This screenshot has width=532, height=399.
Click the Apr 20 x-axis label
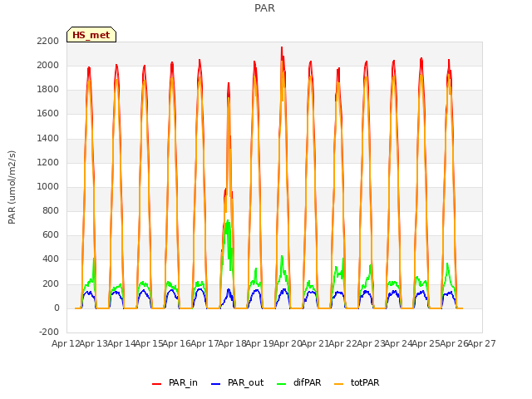(288, 343)
